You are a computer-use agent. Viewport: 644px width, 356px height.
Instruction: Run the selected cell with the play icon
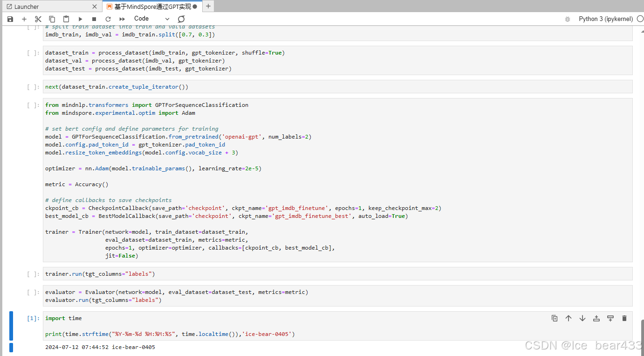80,19
